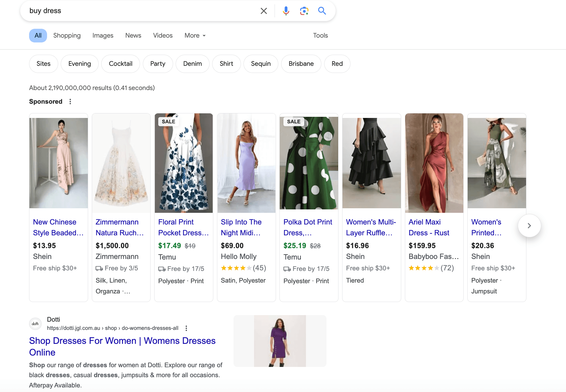566x392 pixels.
Task: Switch to the All tab
Action: coord(38,36)
